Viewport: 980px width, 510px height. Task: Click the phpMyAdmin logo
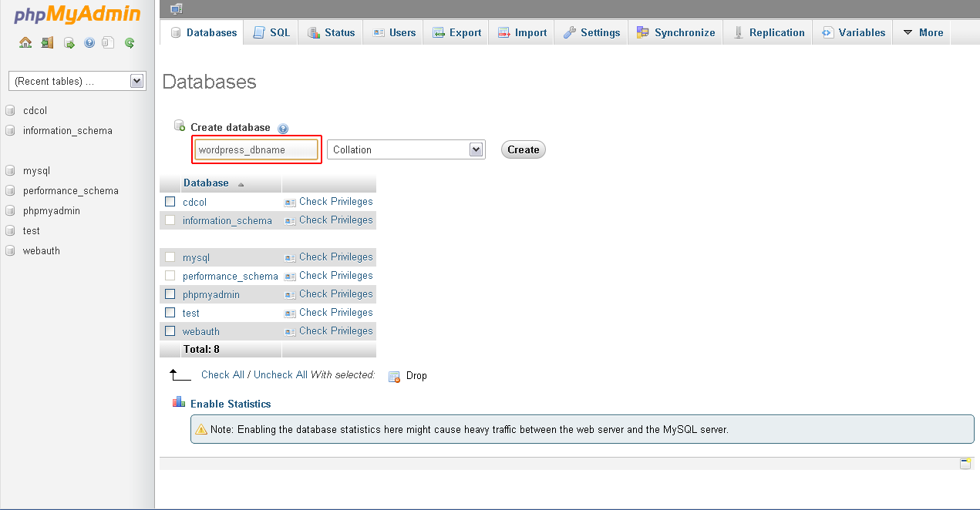(77, 15)
